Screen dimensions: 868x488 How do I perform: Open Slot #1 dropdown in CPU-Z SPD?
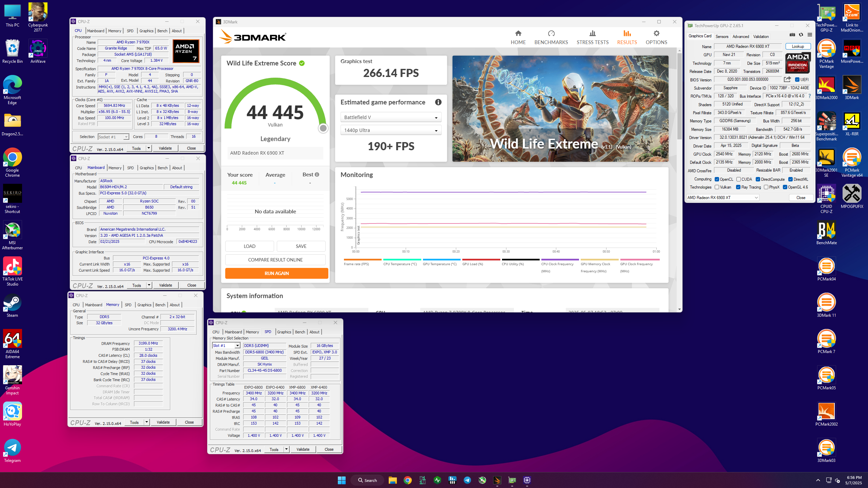226,346
